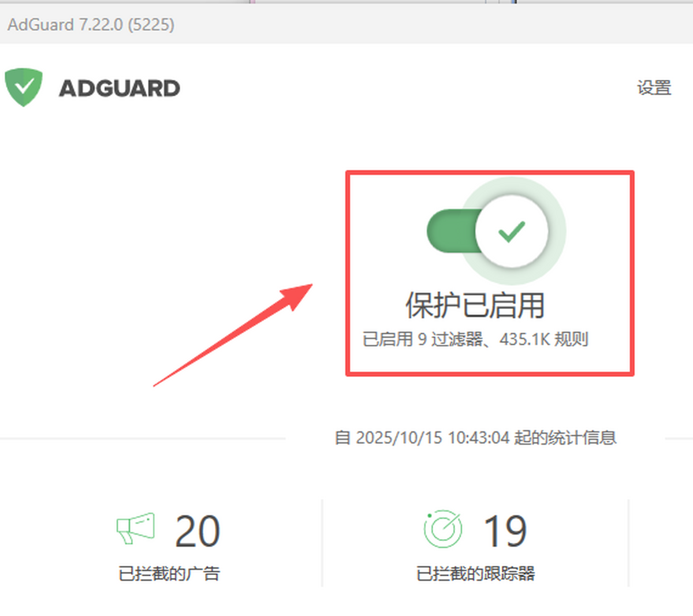Click the 20 blocked ads count
Image resolution: width=693 pixels, height=616 pixels.
[197, 532]
